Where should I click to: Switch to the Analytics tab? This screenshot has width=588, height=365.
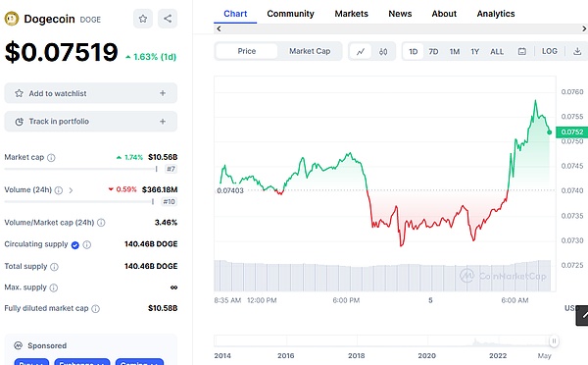496,14
